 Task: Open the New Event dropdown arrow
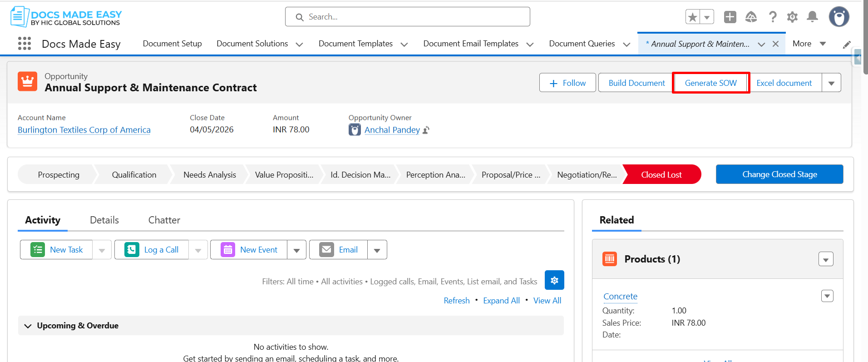click(x=296, y=250)
